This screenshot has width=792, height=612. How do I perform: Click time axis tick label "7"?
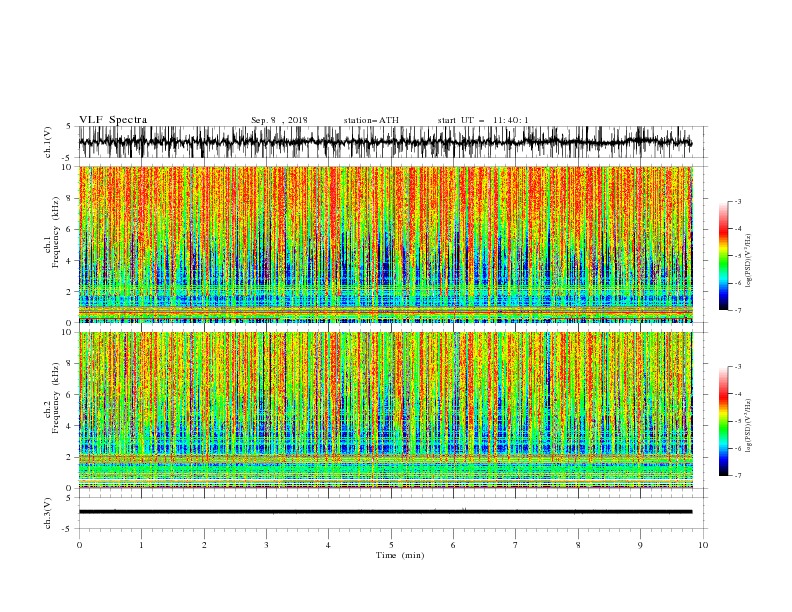516,545
